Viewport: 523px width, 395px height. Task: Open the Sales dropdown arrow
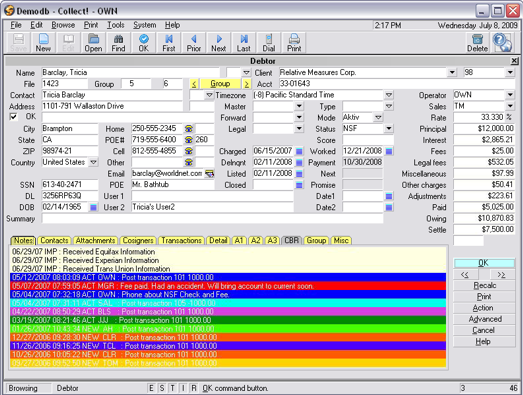point(510,106)
